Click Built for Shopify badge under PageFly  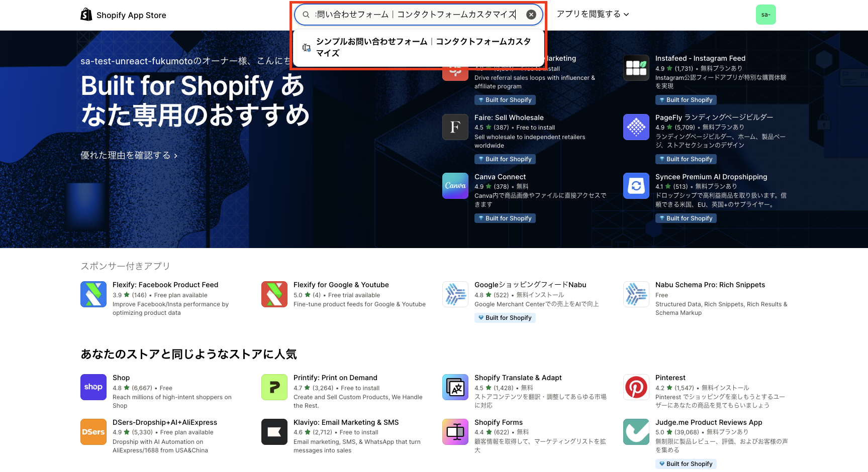686,159
